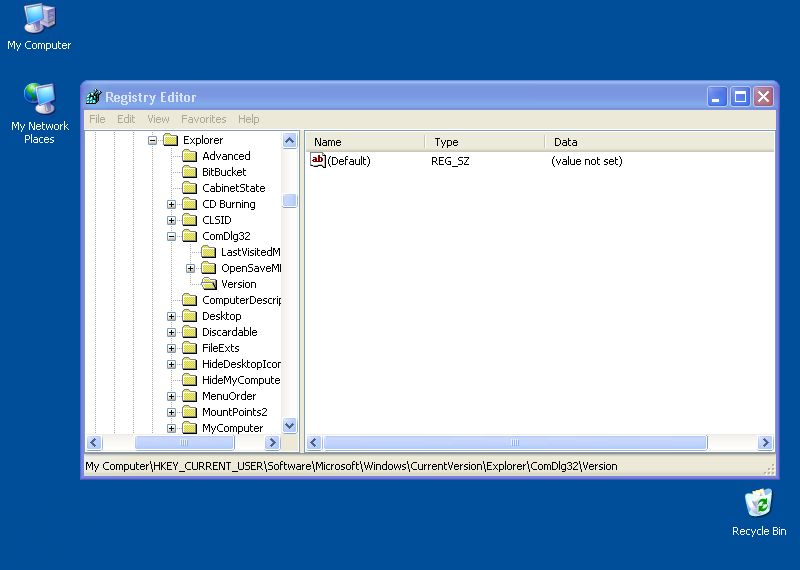Open the File menu
800x570 pixels.
click(97, 119)
